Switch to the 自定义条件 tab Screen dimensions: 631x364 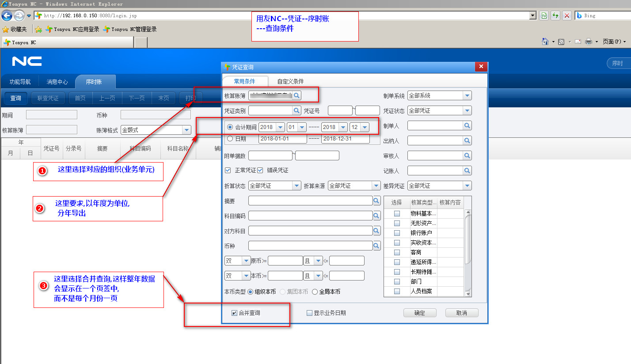click(290, 81)
